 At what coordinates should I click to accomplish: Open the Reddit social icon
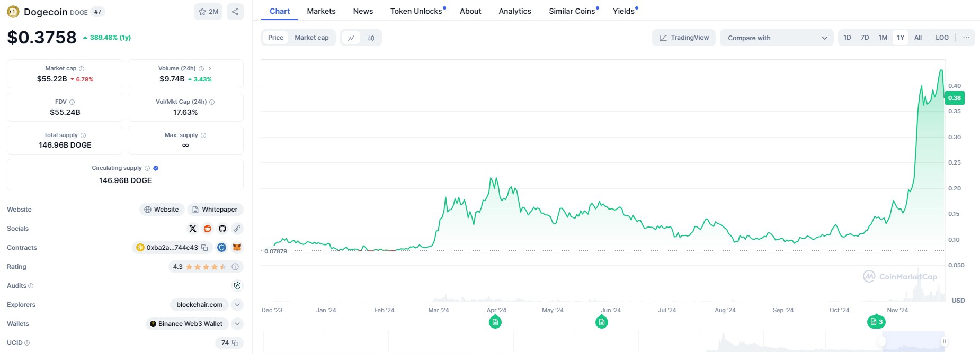point(208,229)
